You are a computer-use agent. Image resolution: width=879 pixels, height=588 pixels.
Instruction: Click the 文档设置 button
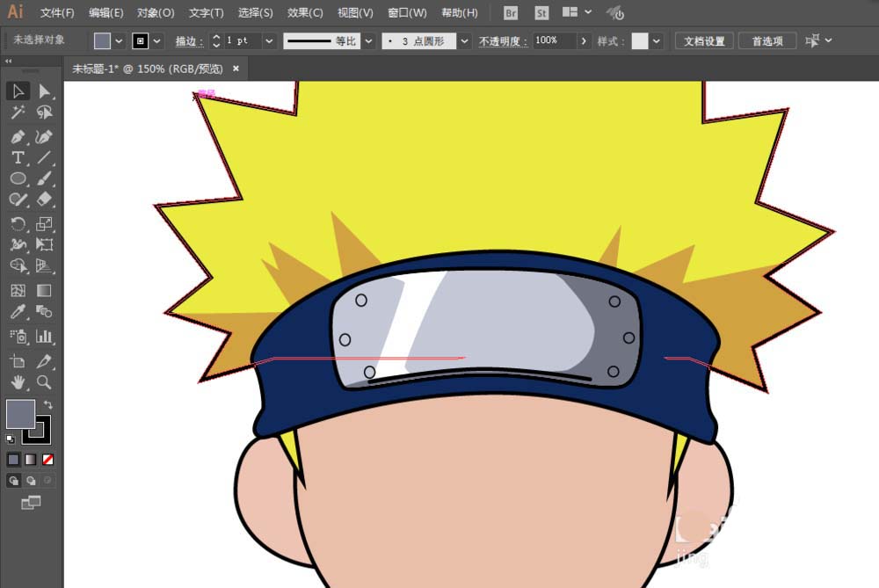click(x=704, y=41)
